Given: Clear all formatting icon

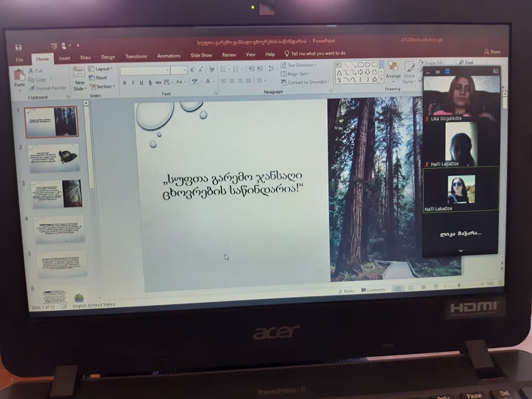Looking at the screenshot, I should (x=212, y=70).
